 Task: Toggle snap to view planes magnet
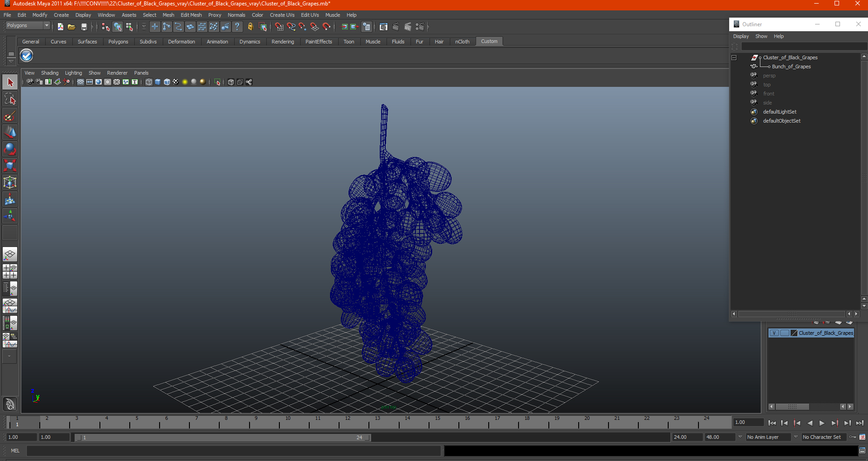point(314,27)
